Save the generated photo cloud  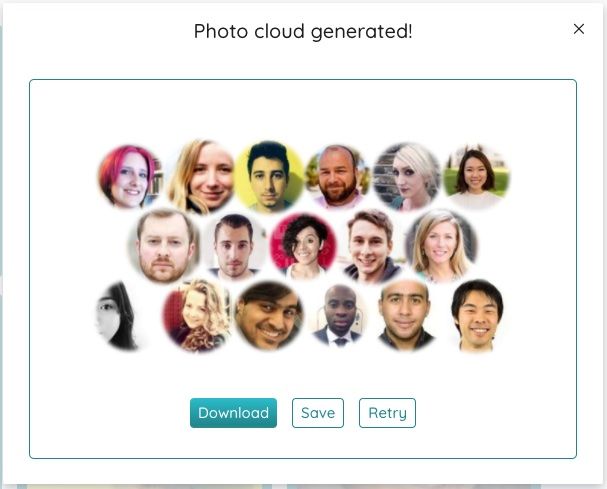318,413
